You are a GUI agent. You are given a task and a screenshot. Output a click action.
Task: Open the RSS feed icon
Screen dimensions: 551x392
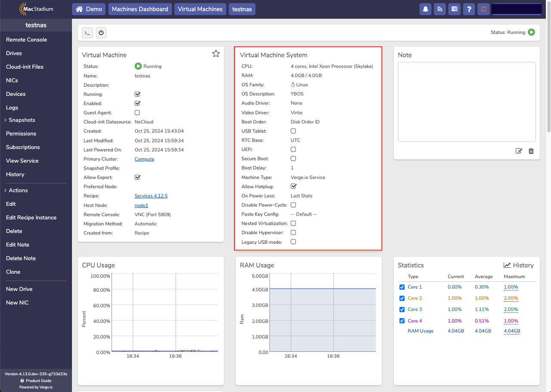tap(440, 9)
